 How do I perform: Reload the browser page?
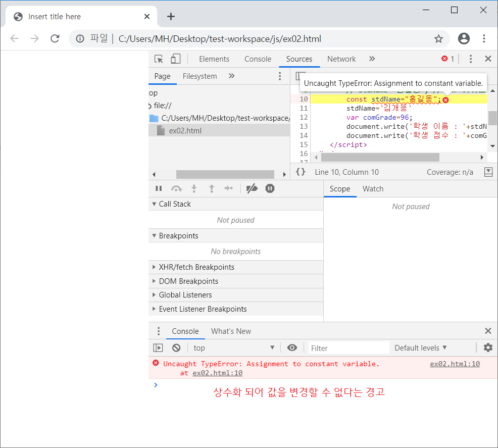(x=55, y=39)
